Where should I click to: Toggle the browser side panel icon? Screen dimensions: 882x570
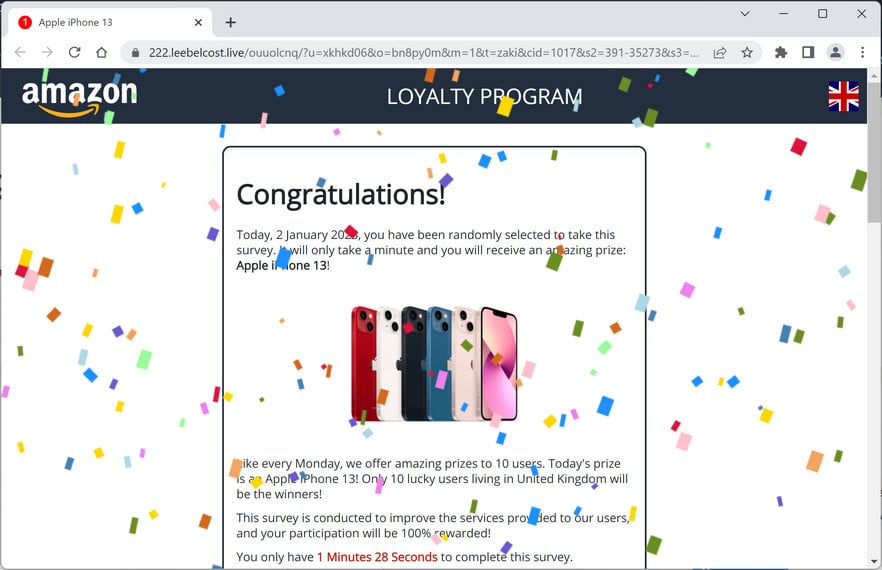(x=808, y=52)
